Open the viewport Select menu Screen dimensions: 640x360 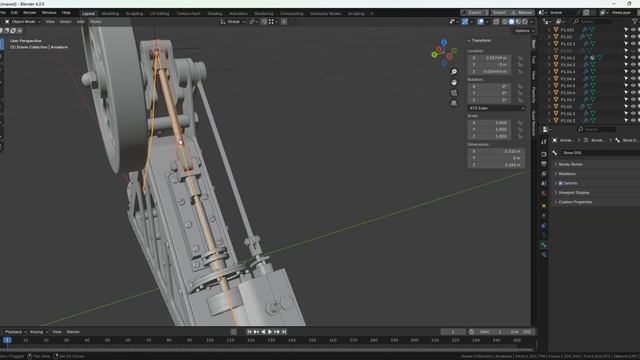coord(65,22)
